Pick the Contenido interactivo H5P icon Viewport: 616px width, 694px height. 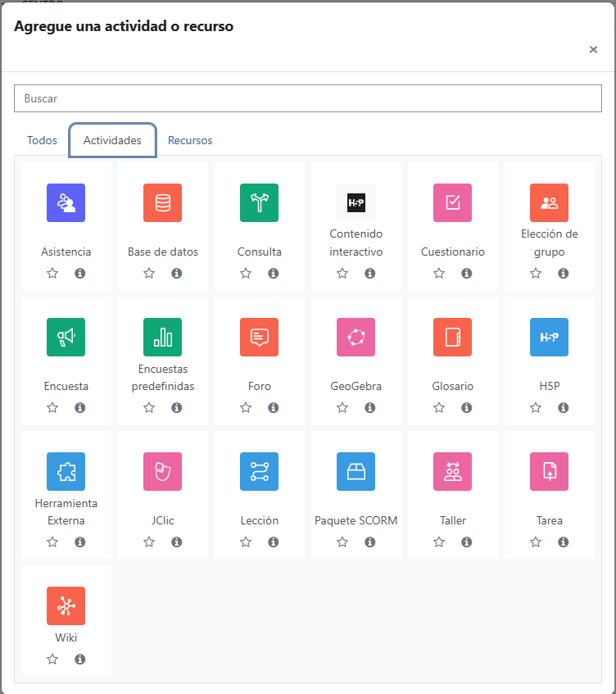coord(356,202)
